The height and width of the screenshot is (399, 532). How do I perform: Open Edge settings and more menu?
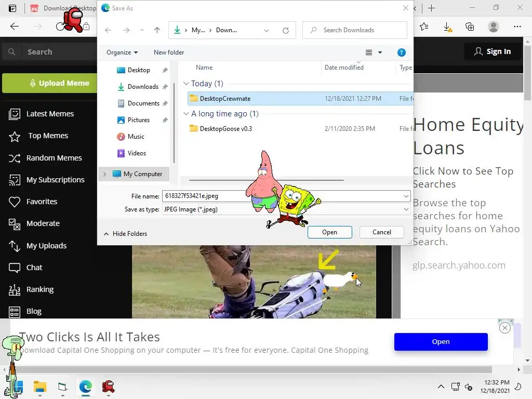(517, 26)
